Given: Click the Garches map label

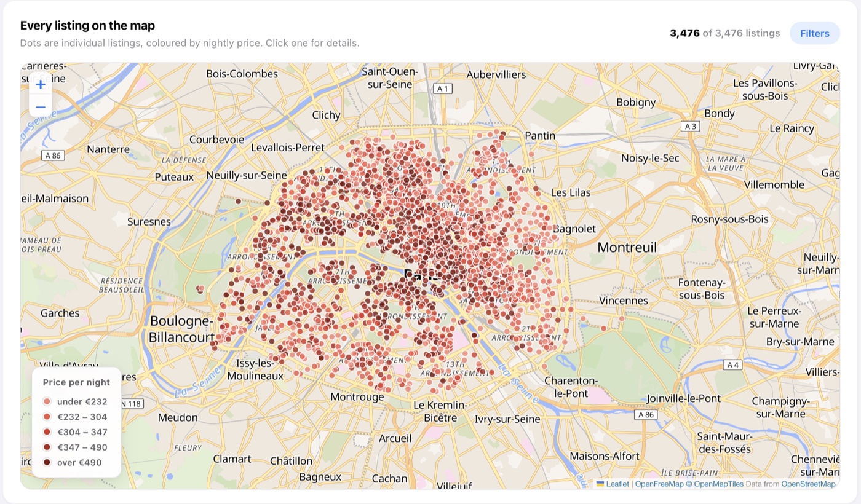Looking at the screenshot, I should pyautogui.click(x=60, y=313).
